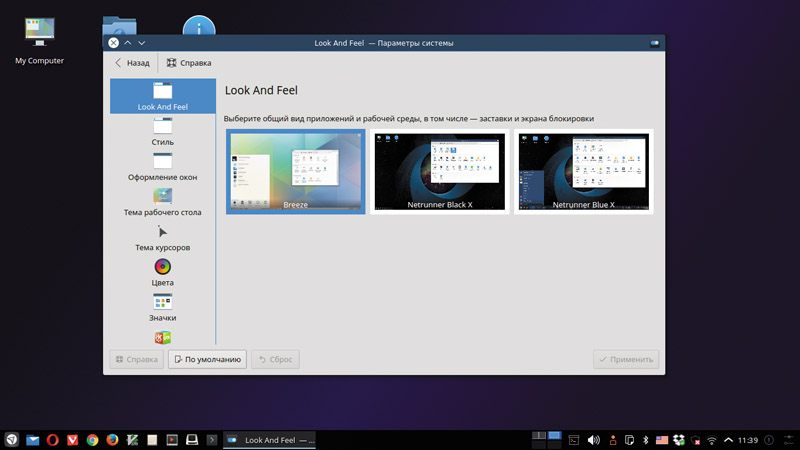
Task: Launch the file manager from taskbar
Action: (x=32, y=440)
